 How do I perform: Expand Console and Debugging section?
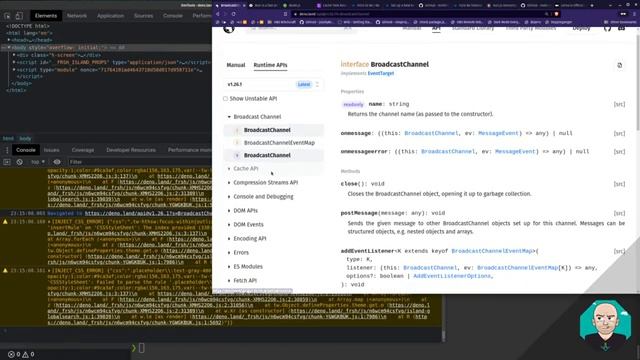coord(229,197)
